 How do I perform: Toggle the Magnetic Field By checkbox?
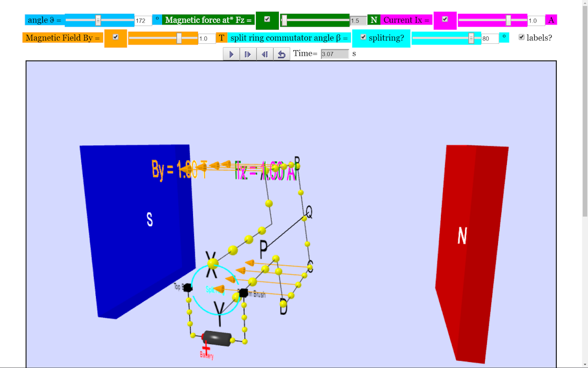coord(116,37)
